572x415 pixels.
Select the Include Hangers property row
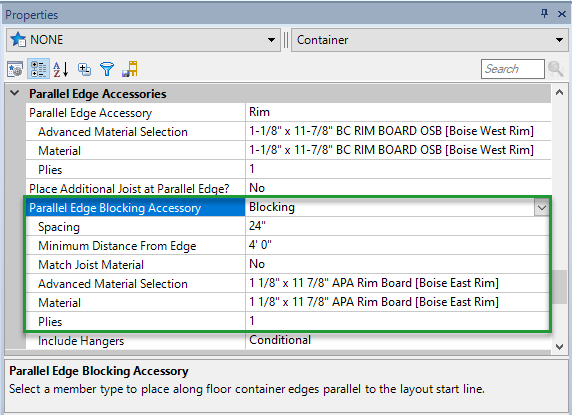(288, 341)
